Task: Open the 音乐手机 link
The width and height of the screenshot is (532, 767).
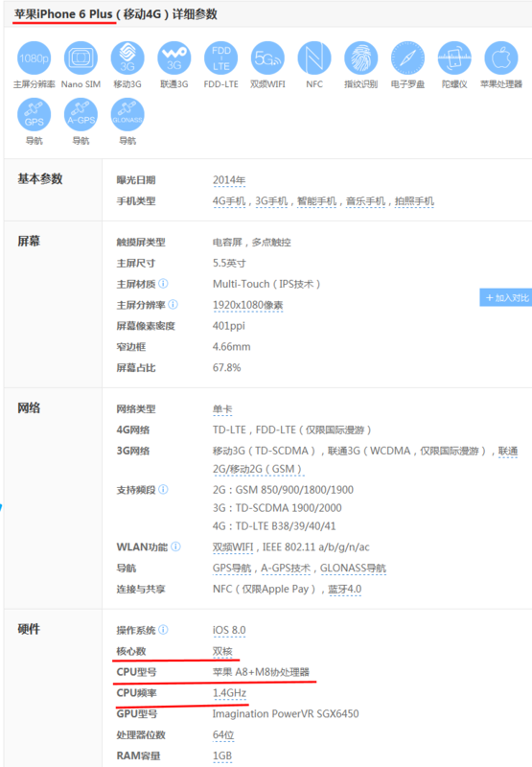Action: point(366,201)
